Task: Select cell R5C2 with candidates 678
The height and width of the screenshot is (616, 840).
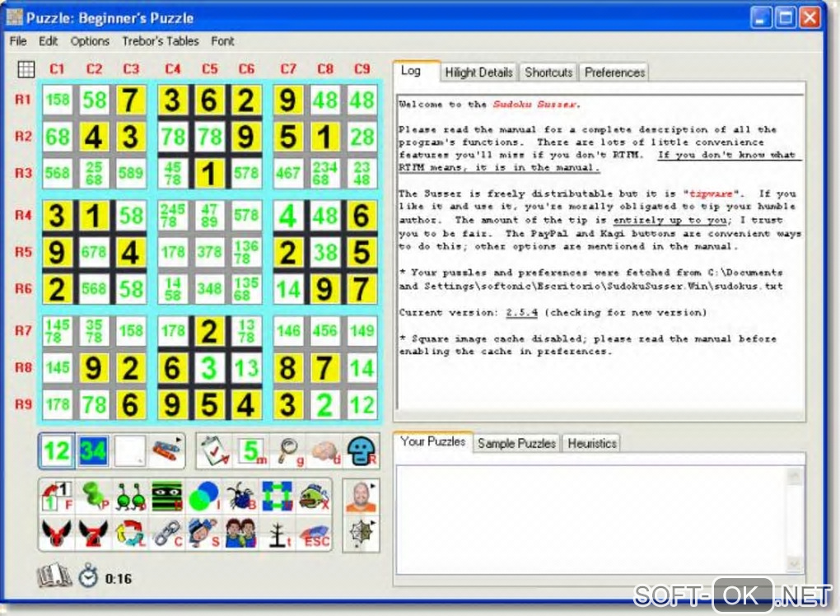Action: [94, 252]
